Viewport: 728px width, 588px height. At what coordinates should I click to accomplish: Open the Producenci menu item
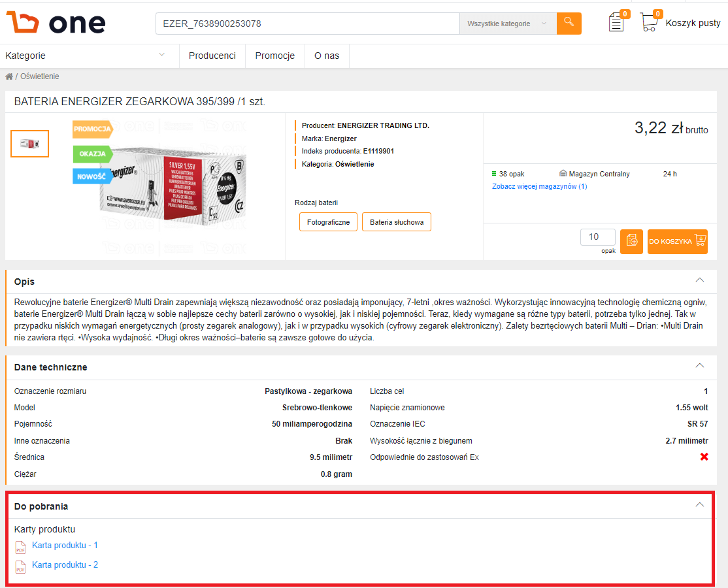pos(212,56)
